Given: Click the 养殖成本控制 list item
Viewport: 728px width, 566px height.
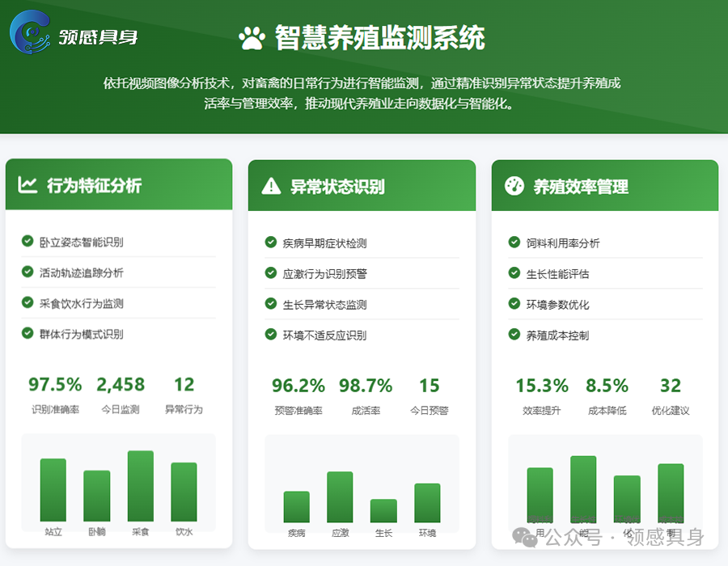Looking at the screenshot, I should [605, 335].
